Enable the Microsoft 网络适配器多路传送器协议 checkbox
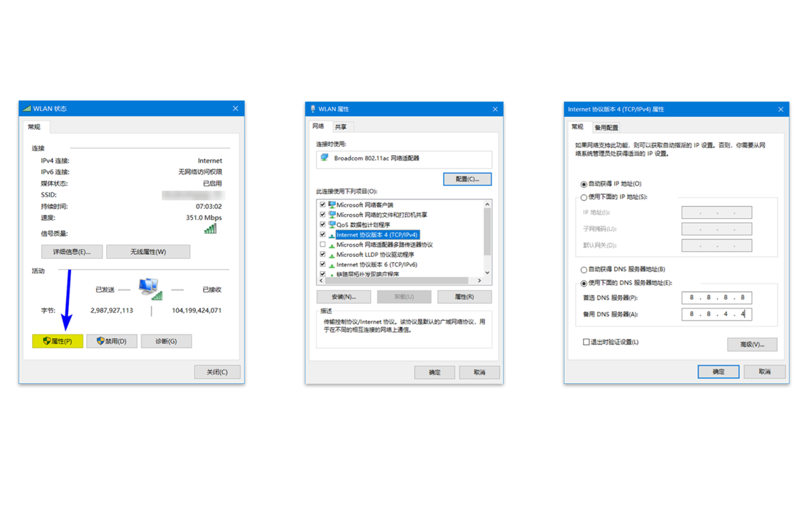The height and width of the screenshot is (508, 812). click(x=323, y=245)
